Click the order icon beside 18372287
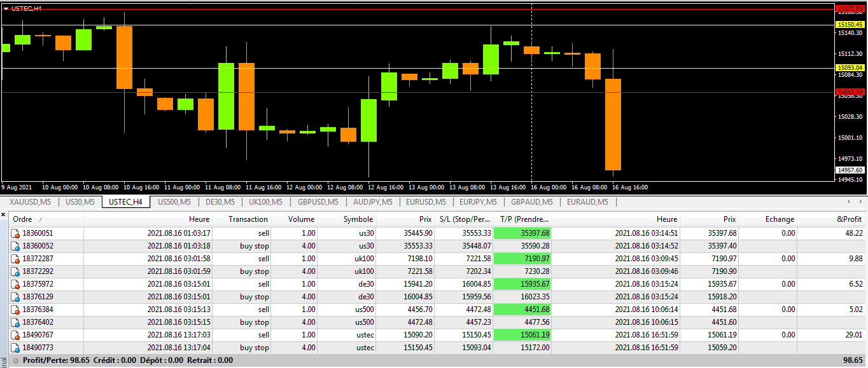The width and height of the screenshot is (868, 368). (15, 259)
